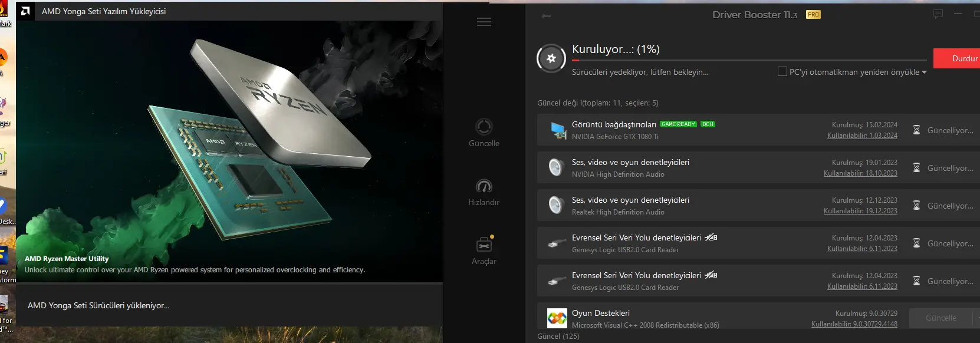Click the Ryzen processor banner image in AMD installer
This screenshot has width=980, height=343.
point(229,151)
